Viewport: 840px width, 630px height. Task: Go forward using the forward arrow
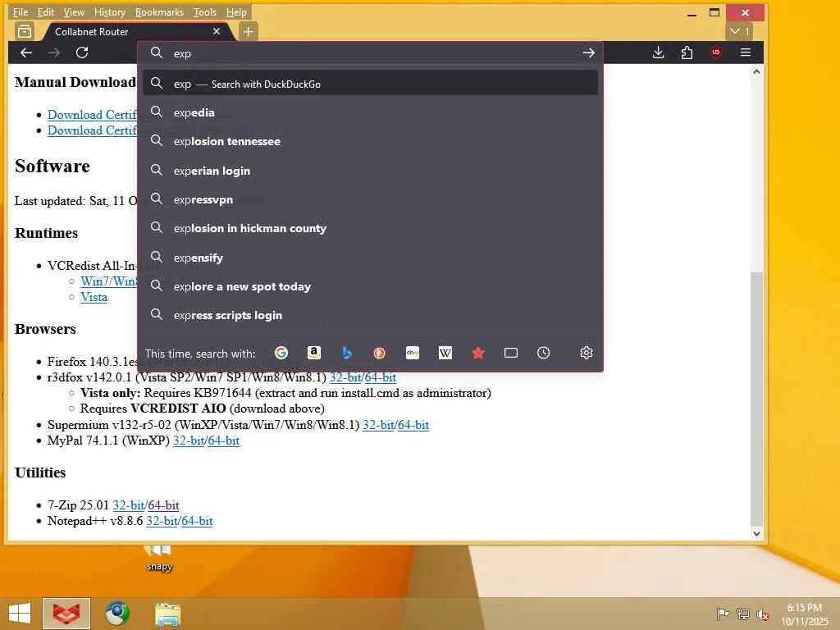54,52
